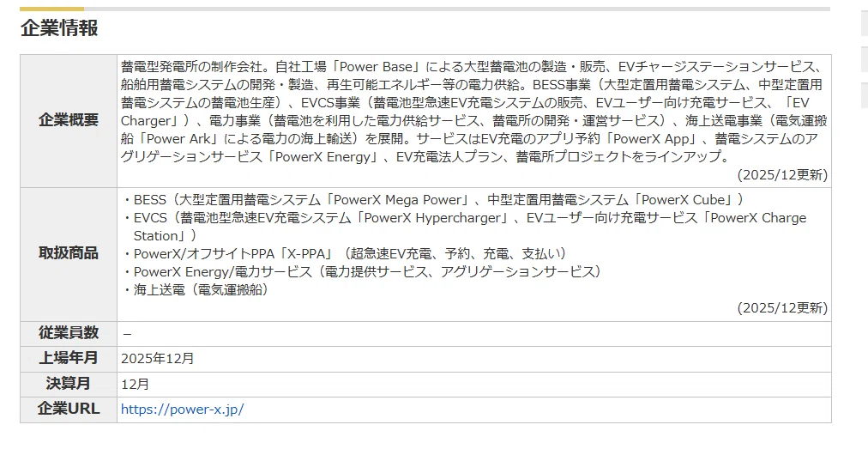Click the BESS product line mentioning PowerX Mega Power
This screenshot has width=868, height=449.
pyautogui.click(x=433, y=200)
